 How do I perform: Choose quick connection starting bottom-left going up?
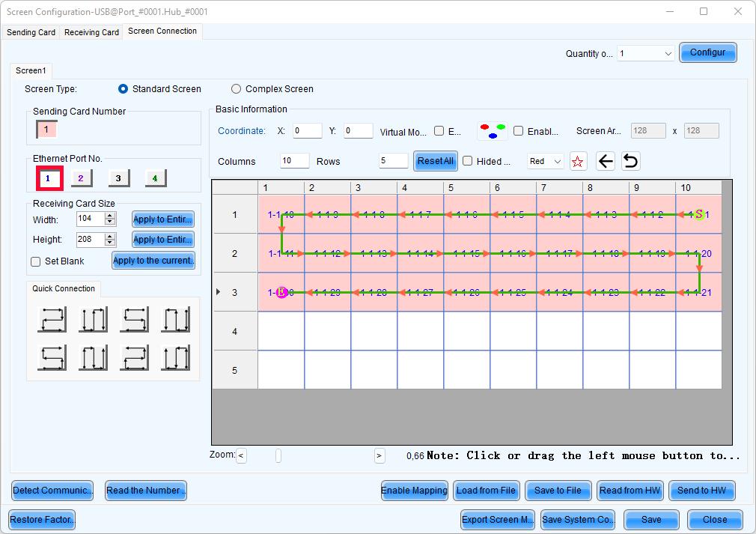pos(93,357)
